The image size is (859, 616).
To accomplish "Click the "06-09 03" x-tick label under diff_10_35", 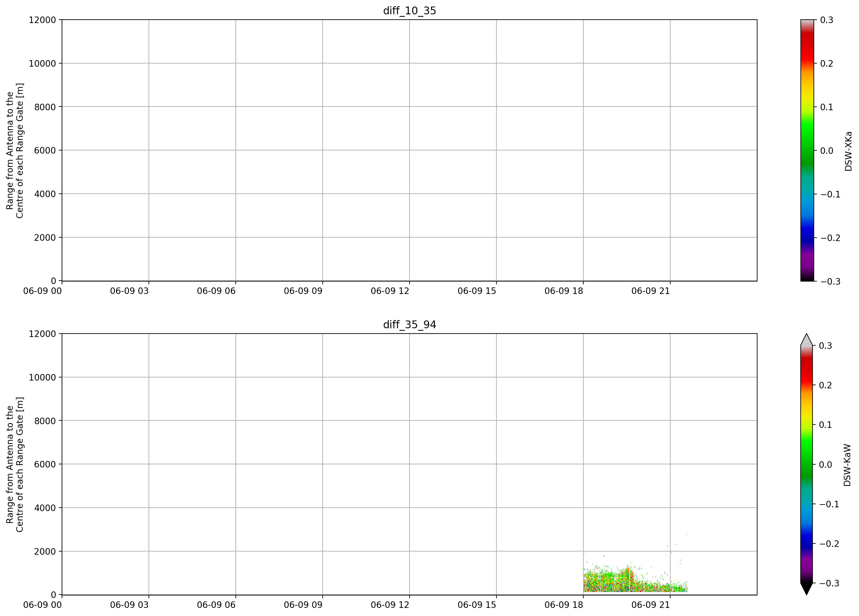I will 130,291.
